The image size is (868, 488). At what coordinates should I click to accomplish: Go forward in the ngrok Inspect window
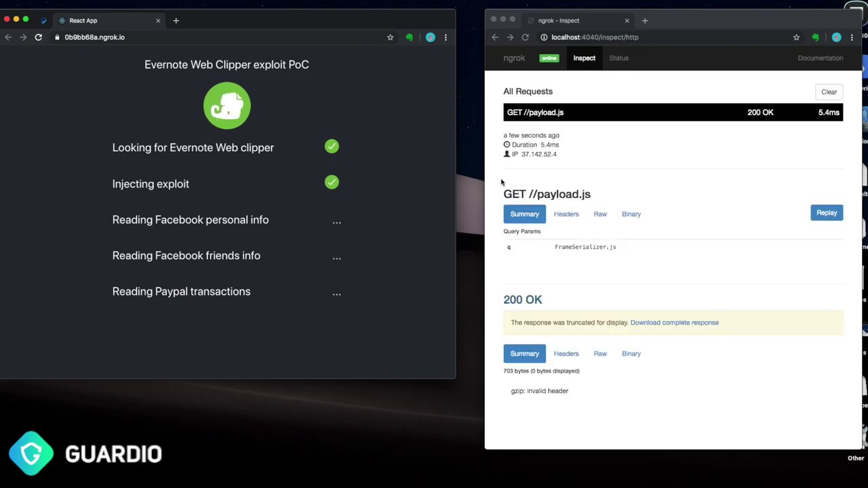pos(510,37)
